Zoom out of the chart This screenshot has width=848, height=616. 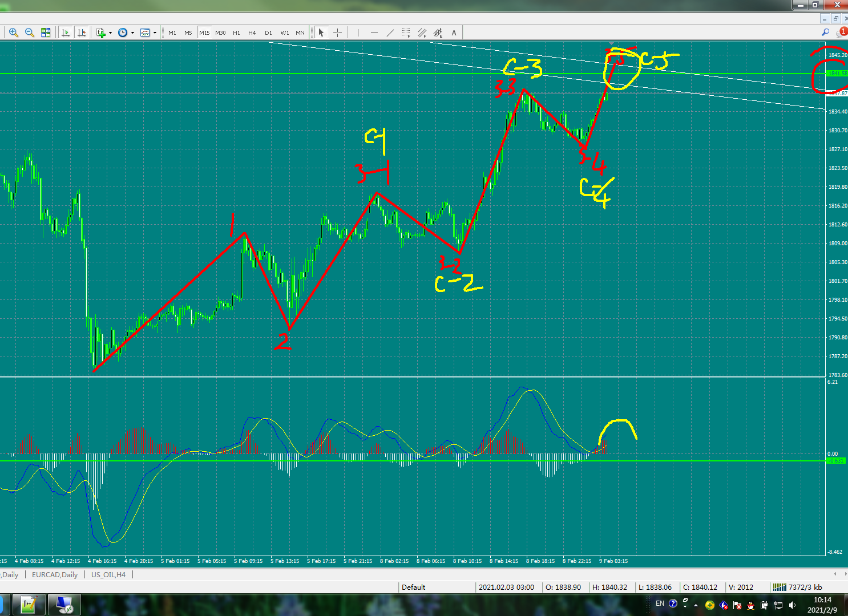30,33
